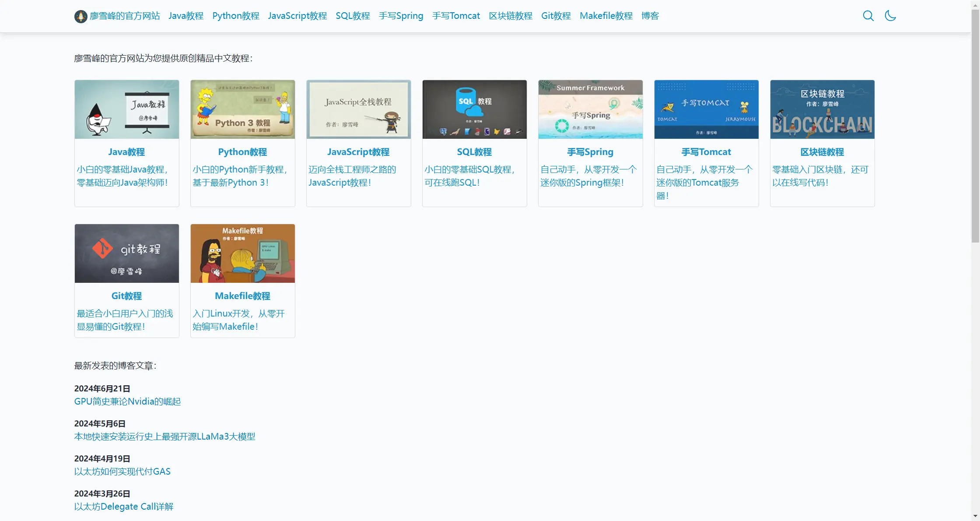Image resolution: width=980 pixels, height=521 pixels.
Task: Select 手写Tomcat in the navigation bar
Action: (x=456, y=16)
